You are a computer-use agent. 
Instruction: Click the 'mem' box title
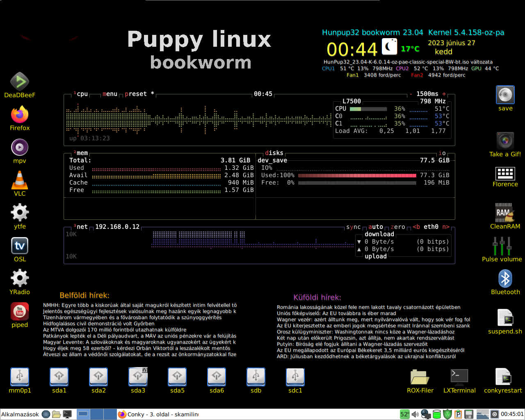[x=82, y=153]
